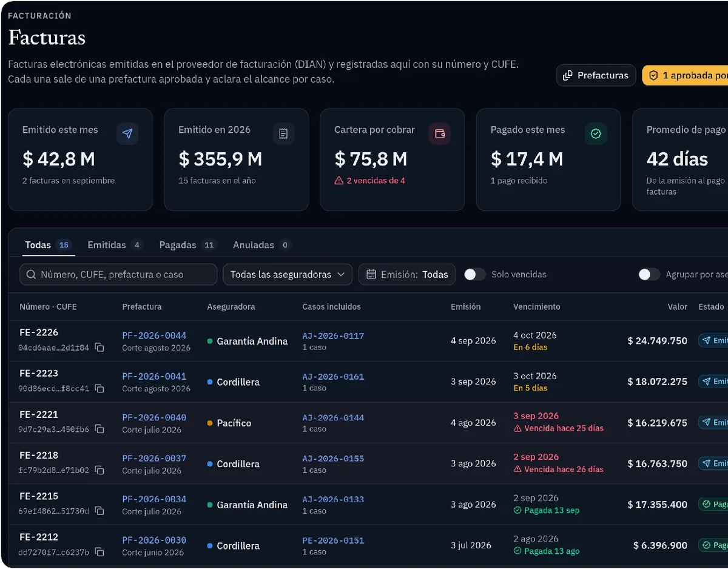Click value $ 24.749.750

(657, 341)
